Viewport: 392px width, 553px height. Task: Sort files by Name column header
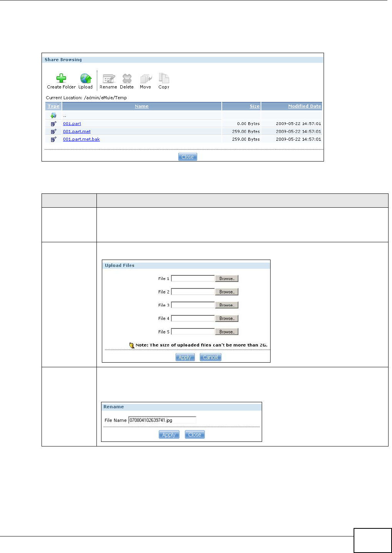coord(142,106)
